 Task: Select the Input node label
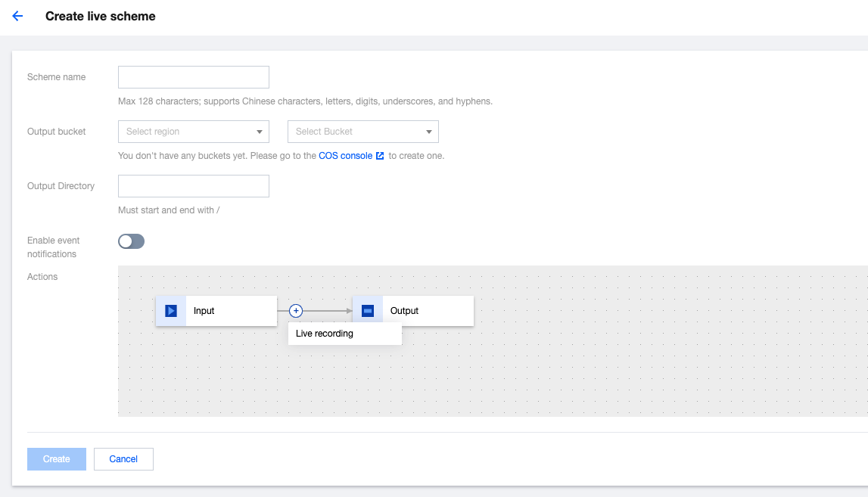[204, 311]
